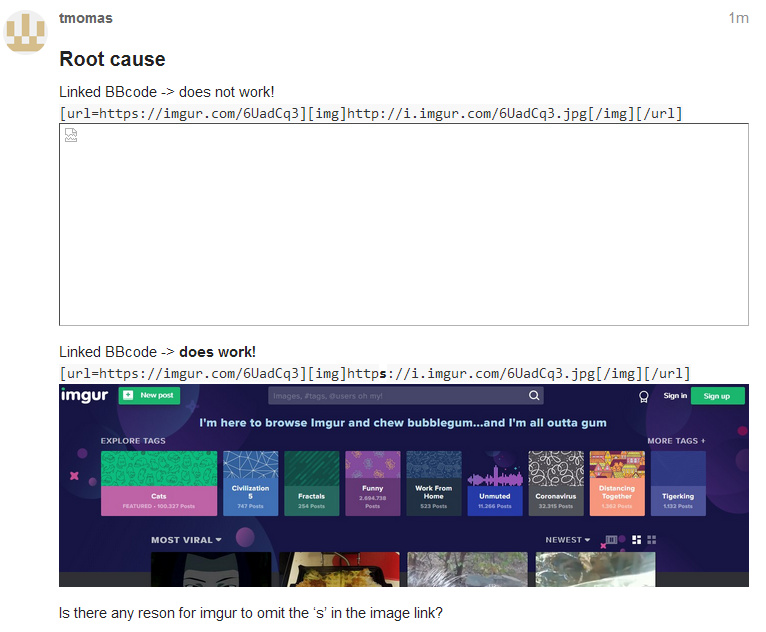Image resolution: width=766 pixels, height=632 pixels.
Task: Open the green New post button
Action: pos(149,395)
